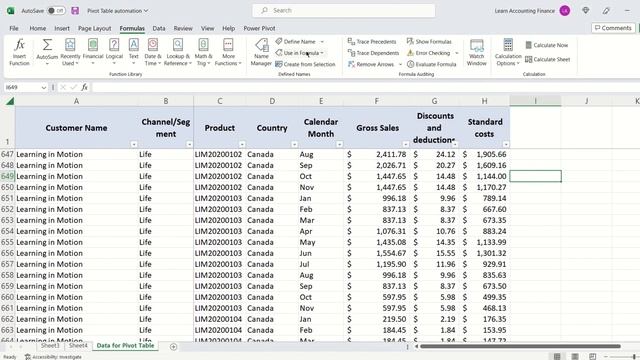
Task: Open Calculation Options dropdown
Action: point(508,51)
